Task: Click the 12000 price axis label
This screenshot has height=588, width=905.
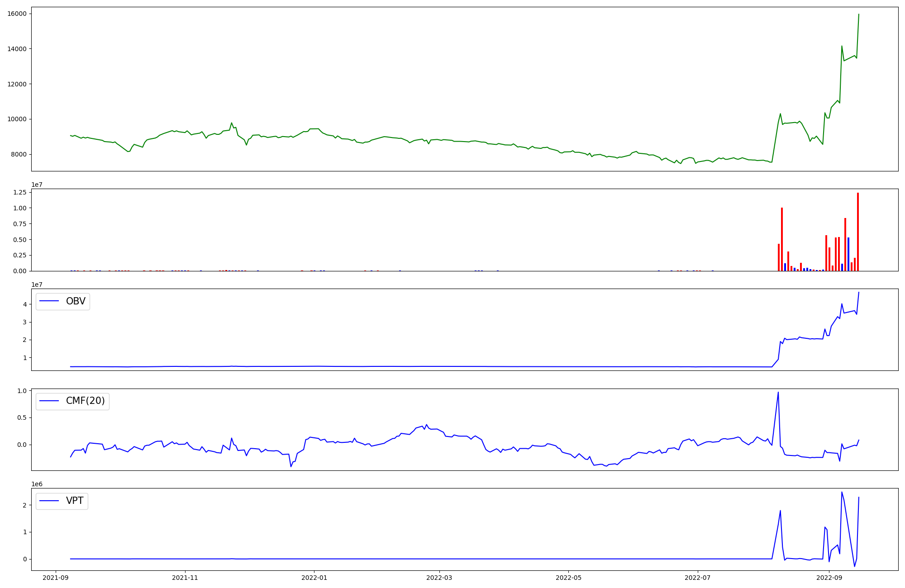Action: tap(17, 84)
